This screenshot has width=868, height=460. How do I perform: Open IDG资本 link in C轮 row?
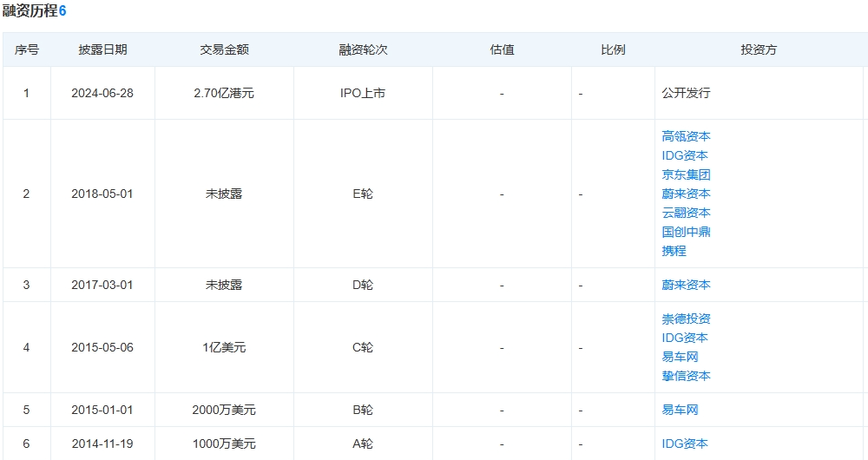(685, 338)
